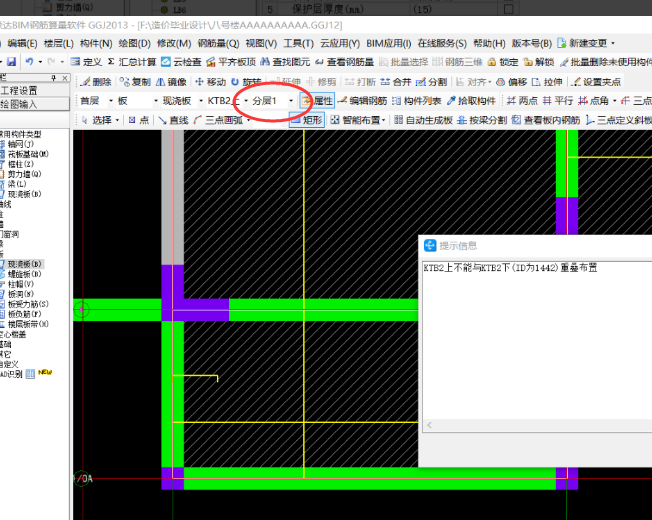Toggle the 属性 properties button
Viewport: 652px width, 520px height.
317,101
